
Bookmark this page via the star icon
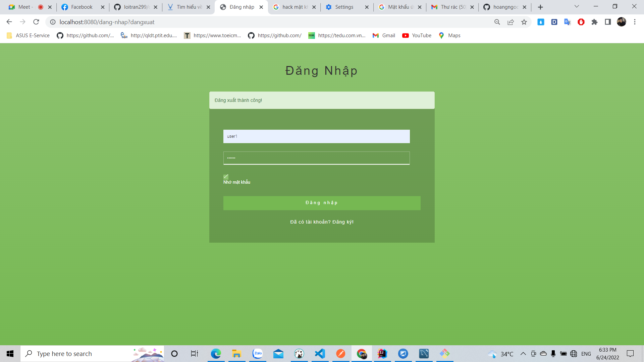(x=524, y=22)
